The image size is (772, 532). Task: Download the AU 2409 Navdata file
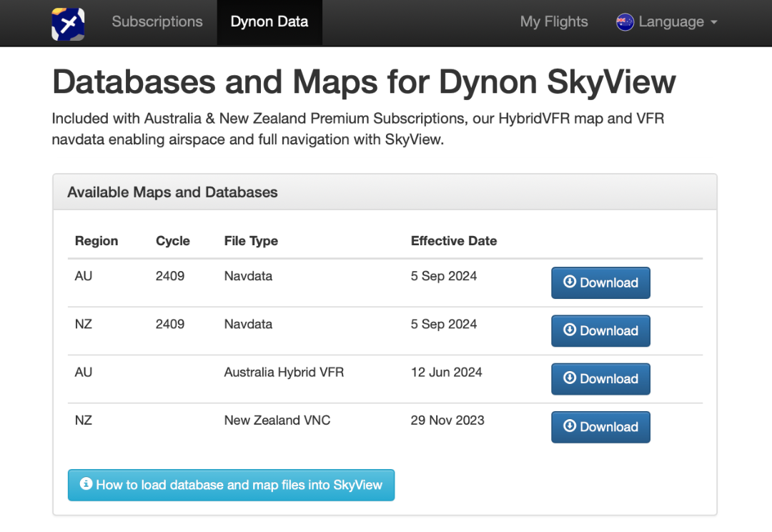click(x=600, y=282)
